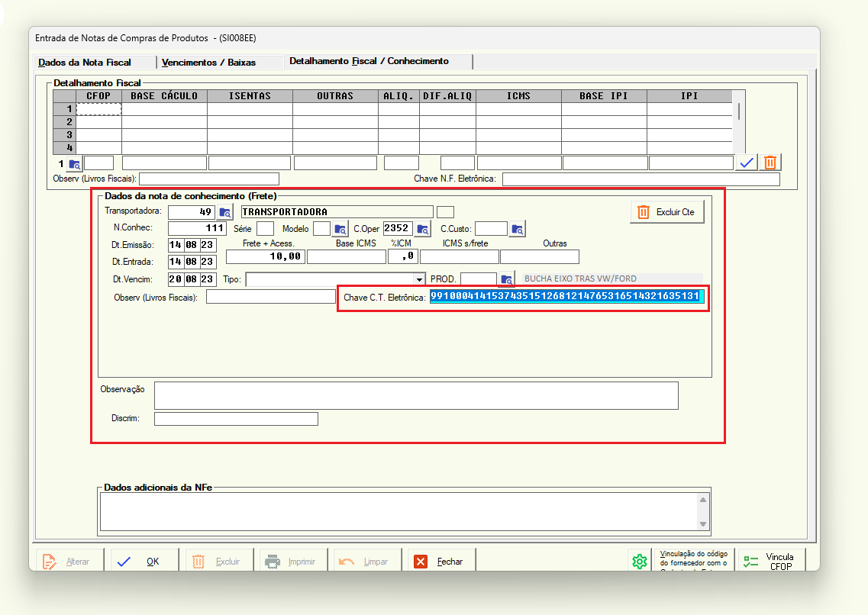
Task: Click the %ICM field
Action: tap(403, 256)
